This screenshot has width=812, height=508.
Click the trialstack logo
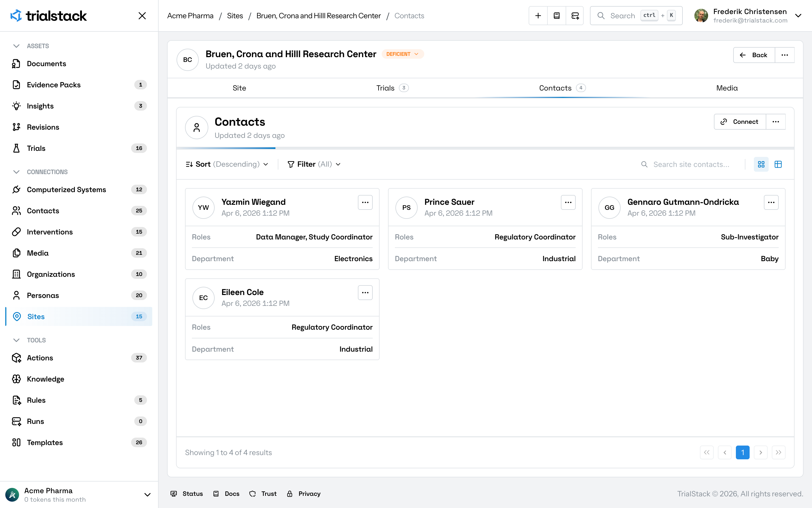48,16
